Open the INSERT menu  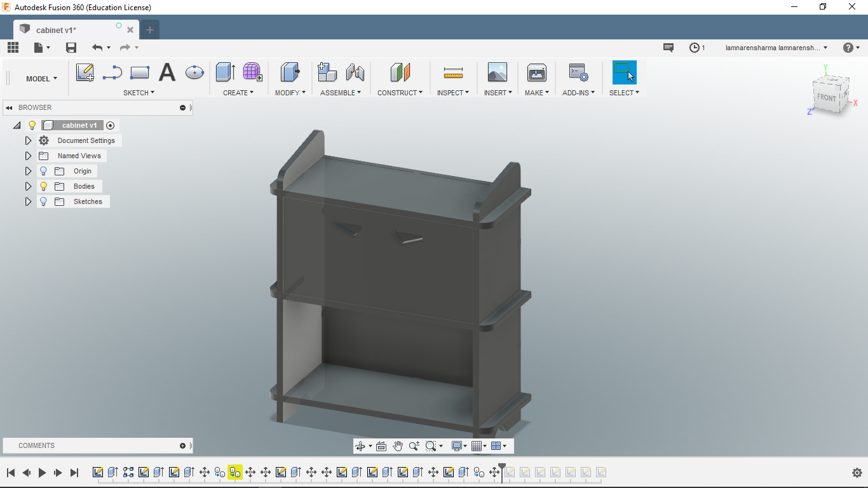[498, 93]
